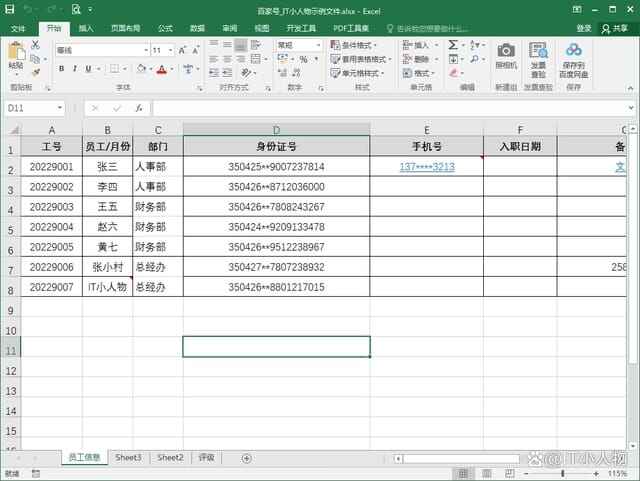
Task: Apply accounting number format icon
Action: click(282, 59)
